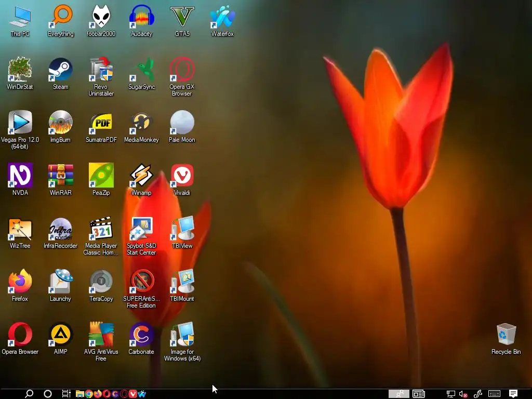The height and width of the screenshot is (399, 532).
Task: Open News and interests taskbar widget
Action: click(419, 394)
